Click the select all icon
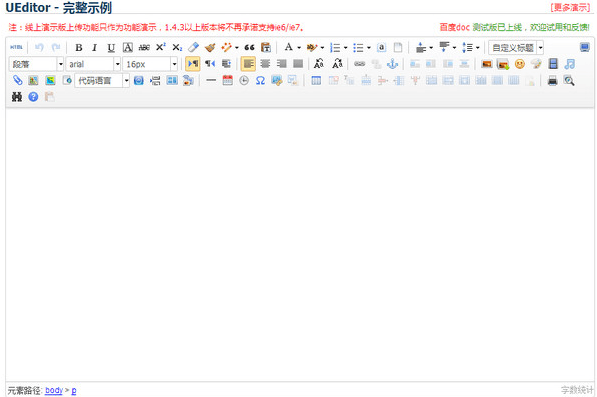This screenshot has height=397, width=597. pyautogui.click(x=382, y=47)
